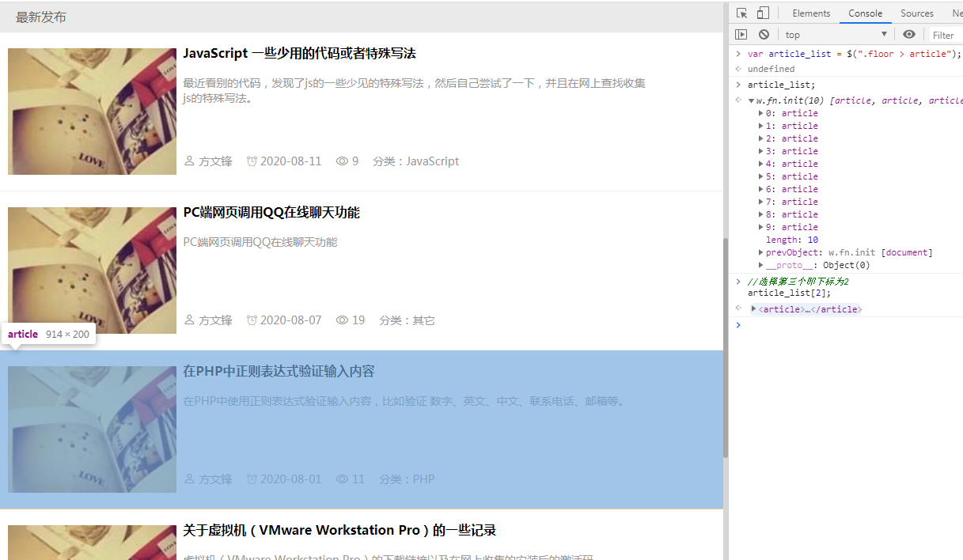Screen dimensions: 963x560
Task: Switch to the Sources tab
Action: tap(916, 13)
